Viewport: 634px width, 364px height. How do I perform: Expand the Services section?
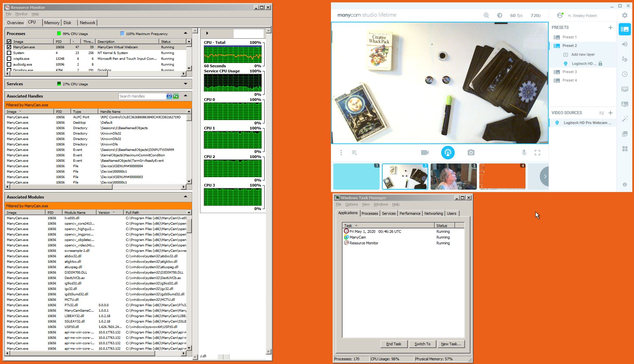tap(185, 84)
